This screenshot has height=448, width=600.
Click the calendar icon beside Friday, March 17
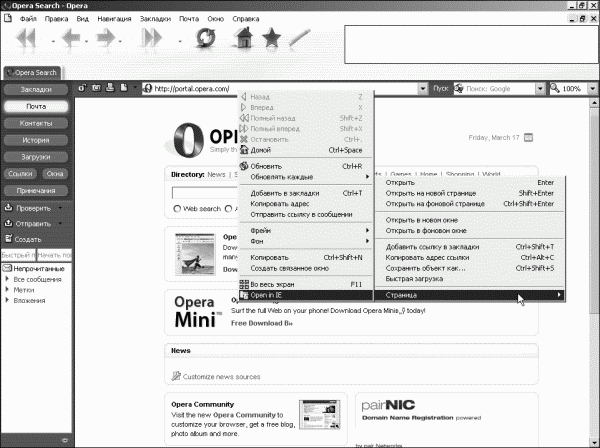pos(528,137)
